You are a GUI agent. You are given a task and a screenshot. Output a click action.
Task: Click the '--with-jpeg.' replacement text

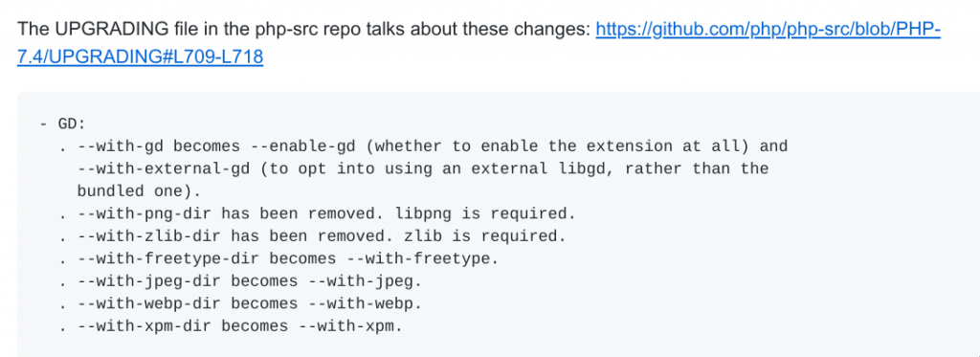(365, 280)
